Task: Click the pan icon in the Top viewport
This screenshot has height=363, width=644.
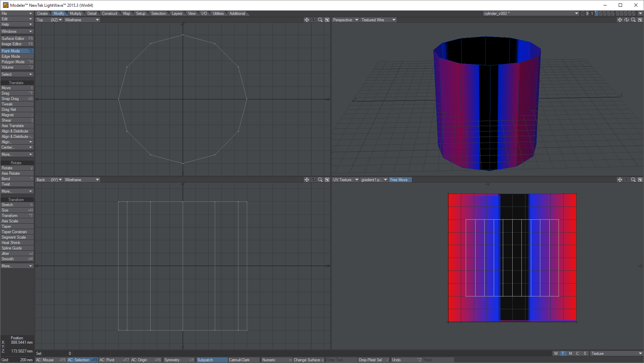Action: pyautogui.click(x=307, y=20)
